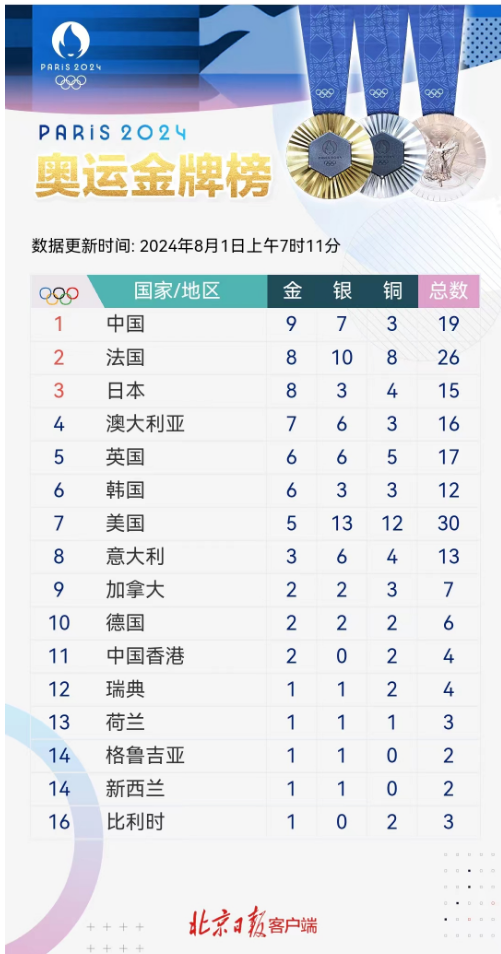Click 美国 total medal count 30
The height and width of the screenshot is (954, 501).
(449, 523)
